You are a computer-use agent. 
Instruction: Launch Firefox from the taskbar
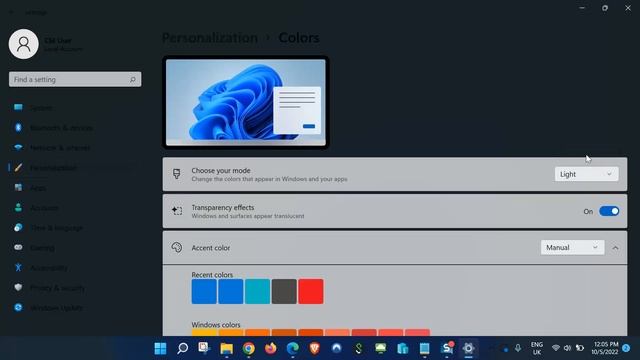coord(271,349)
